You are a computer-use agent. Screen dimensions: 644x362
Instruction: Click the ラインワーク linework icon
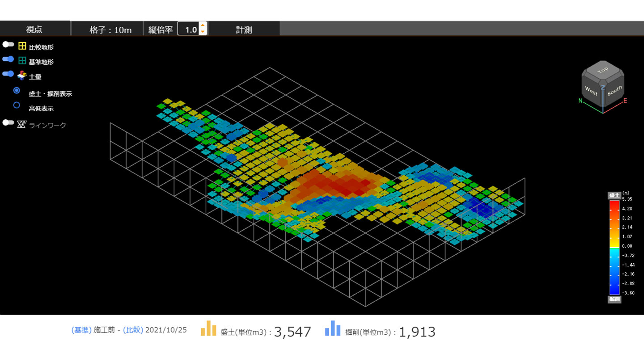(21, 124)
